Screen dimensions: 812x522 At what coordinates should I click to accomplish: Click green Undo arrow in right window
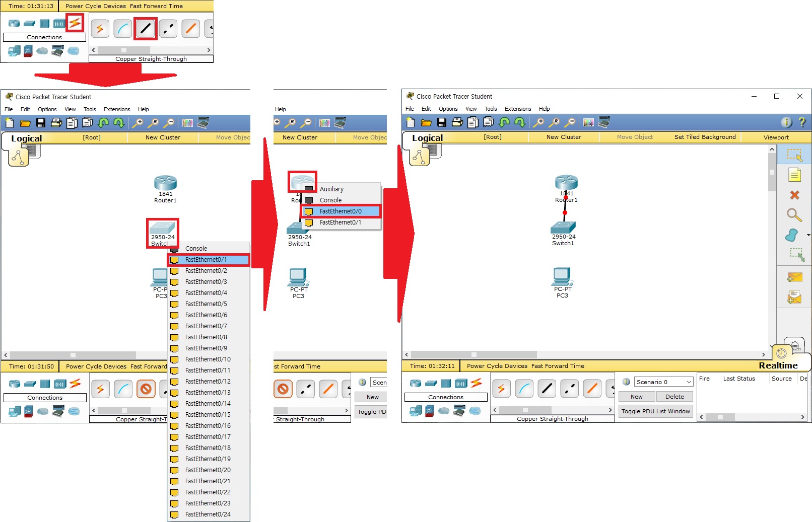pos(504,122)
